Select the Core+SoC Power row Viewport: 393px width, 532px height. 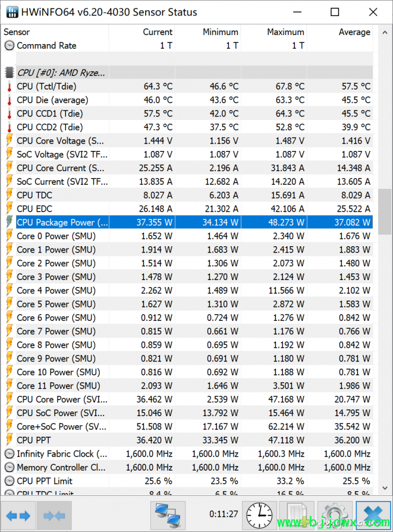point(187,426)
